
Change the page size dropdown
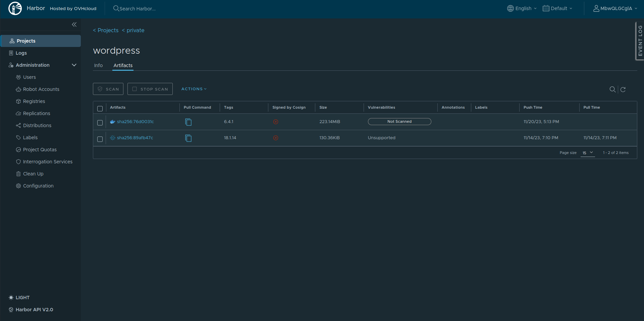click(x=587, y=153)
